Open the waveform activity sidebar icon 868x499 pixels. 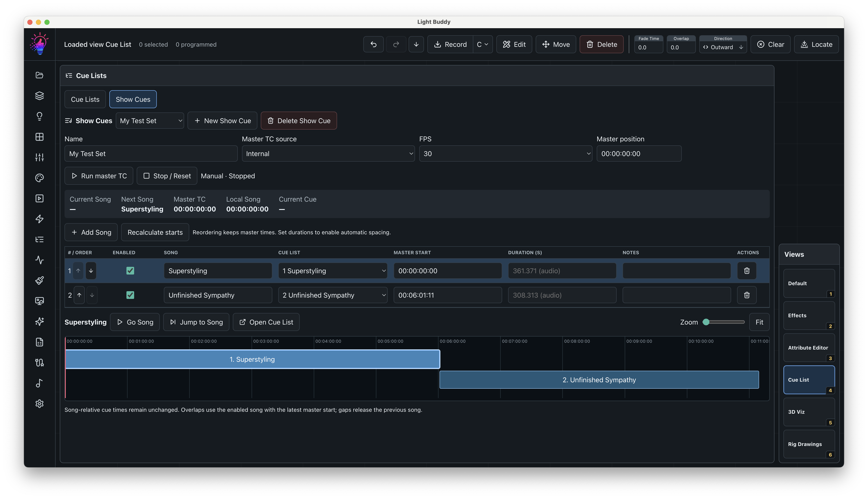click(x=39, y=260)
